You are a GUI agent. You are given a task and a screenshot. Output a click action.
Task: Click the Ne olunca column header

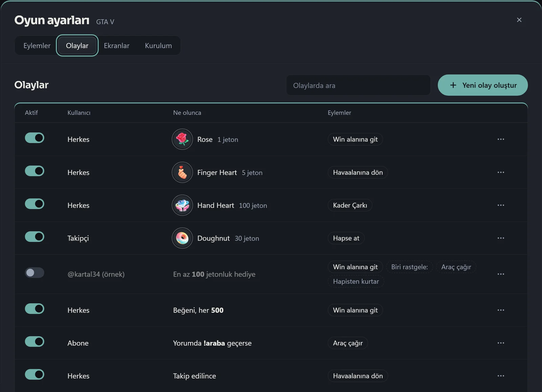(187, 113)
